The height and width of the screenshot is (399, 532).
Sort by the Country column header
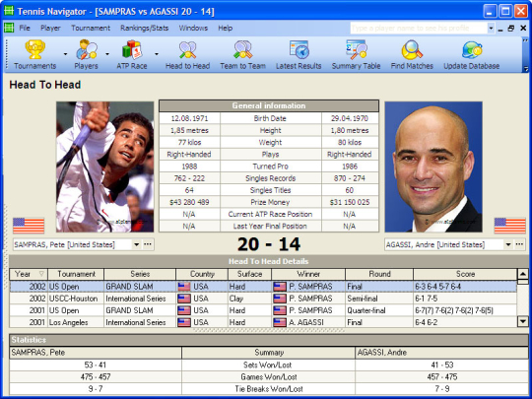pyautogui.click(x=202, y=274)
